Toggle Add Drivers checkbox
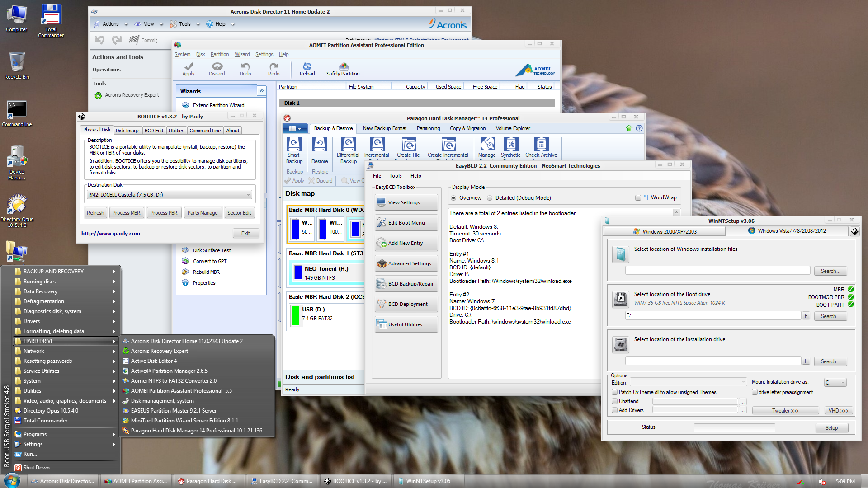This screenshot has width=868, height=488. point(614,410)
